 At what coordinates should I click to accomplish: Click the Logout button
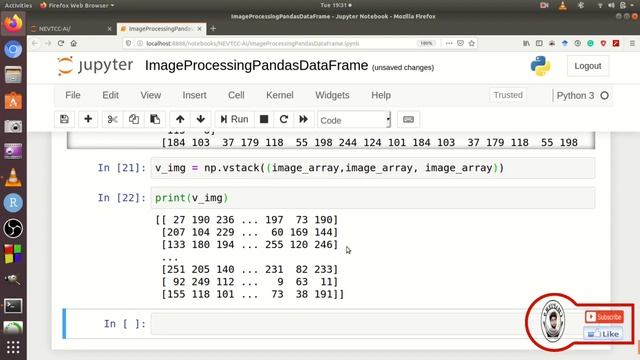tap(588, 66)
